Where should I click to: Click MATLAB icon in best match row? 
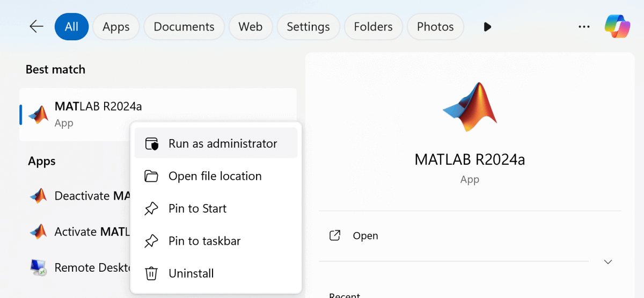click(39, 114)
